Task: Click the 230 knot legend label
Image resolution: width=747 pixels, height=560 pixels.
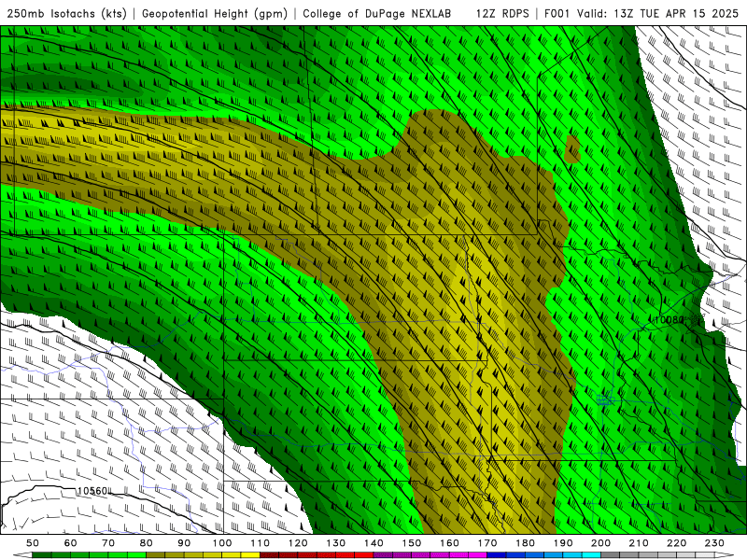Action: (714, 543)
